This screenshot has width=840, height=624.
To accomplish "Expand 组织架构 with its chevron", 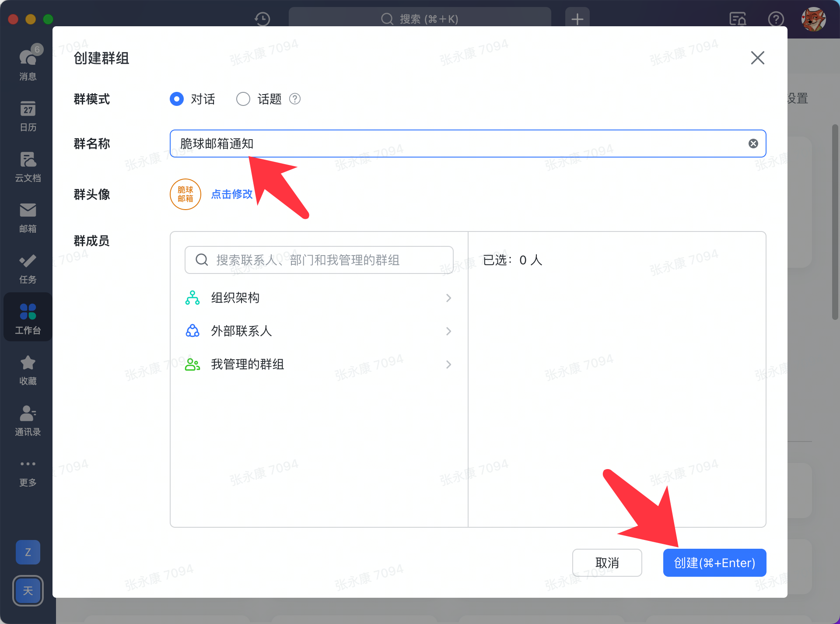I will 448,298.
